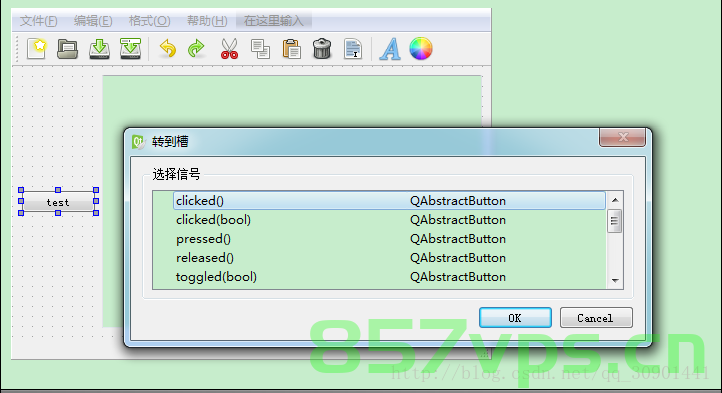Click the Save As toolbar icon

click(x=131, y=49)
